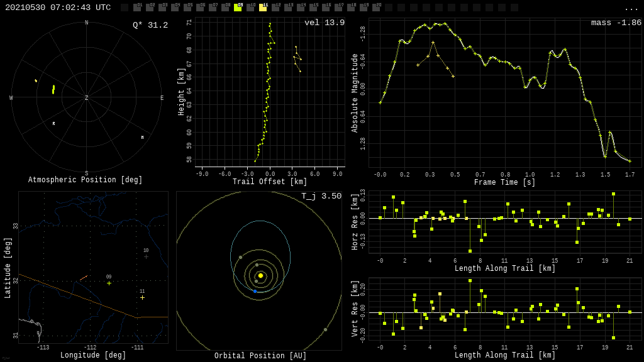The width and height of the screenshot is (644, 362).
Task: Click the outermost planet dot in the orbital plot
Action: [325, 329]
